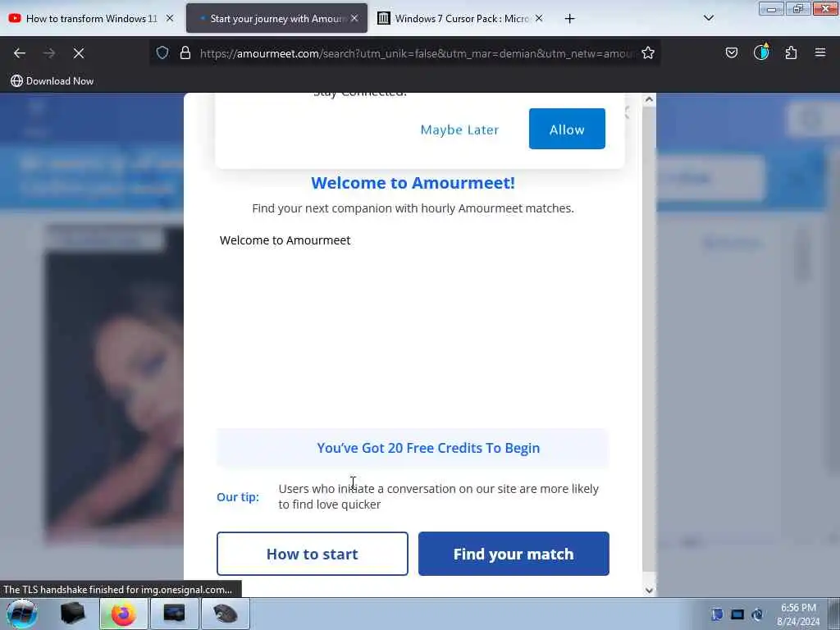840x630 pixels.
Task: Open the extensions puzzle icon
Action: tap(791, 52)
